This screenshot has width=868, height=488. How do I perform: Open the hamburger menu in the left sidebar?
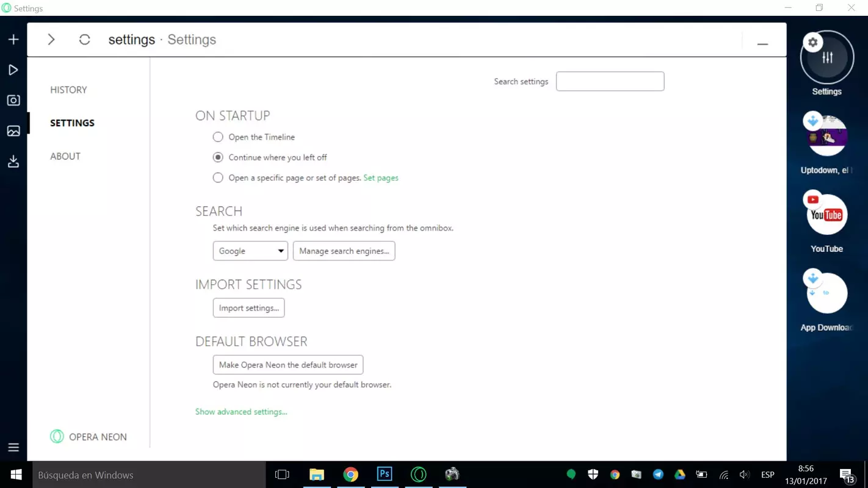(13, 447)
